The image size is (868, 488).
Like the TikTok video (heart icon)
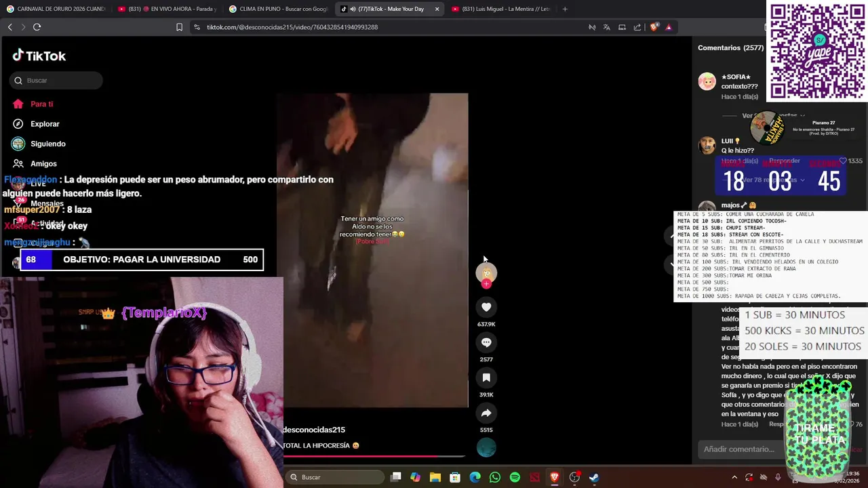[486, 307]
